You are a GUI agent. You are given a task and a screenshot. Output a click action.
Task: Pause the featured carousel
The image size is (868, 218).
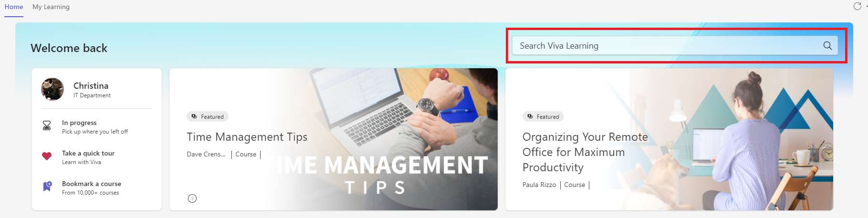[192, 198]
